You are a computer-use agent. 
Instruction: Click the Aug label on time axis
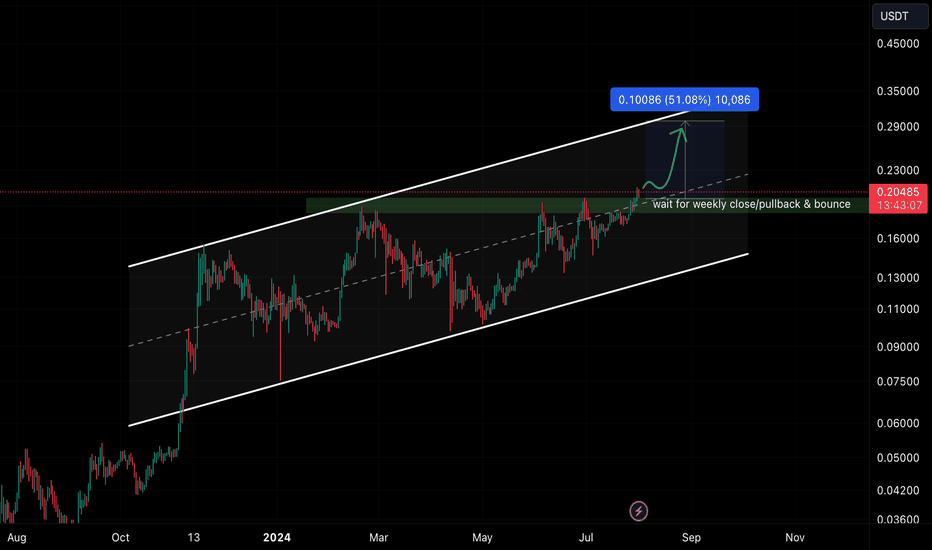[x=17, y=538]
